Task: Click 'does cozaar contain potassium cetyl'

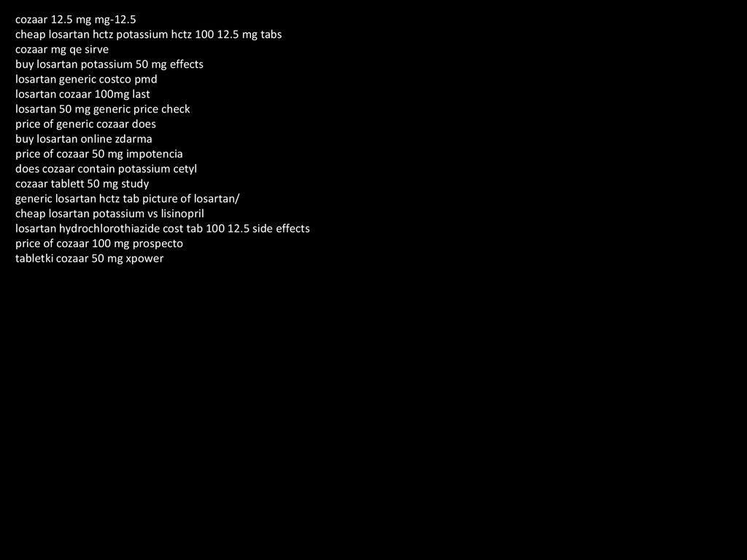Action: tap(106, 168)
